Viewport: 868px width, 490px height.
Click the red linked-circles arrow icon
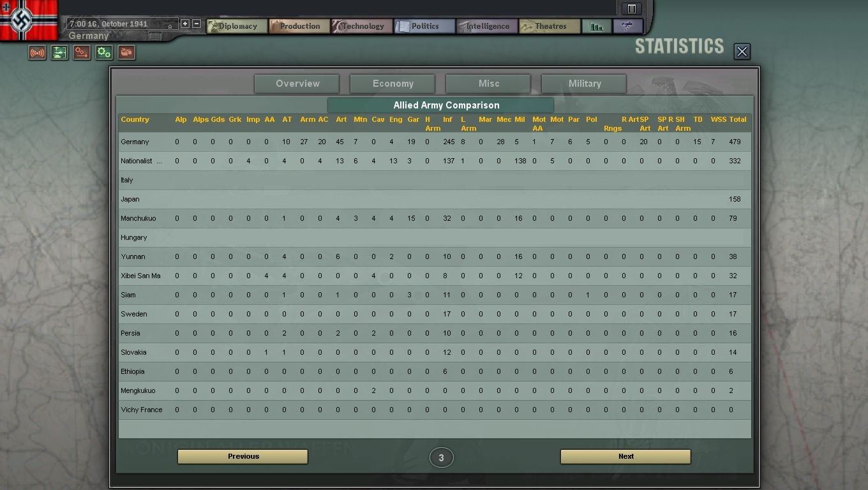point(82,53)
